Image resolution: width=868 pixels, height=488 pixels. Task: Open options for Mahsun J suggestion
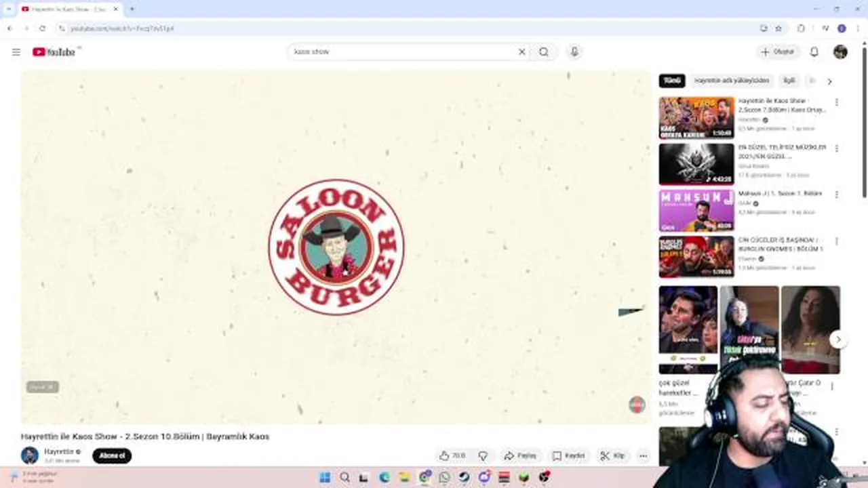click(x=837, y=195)
